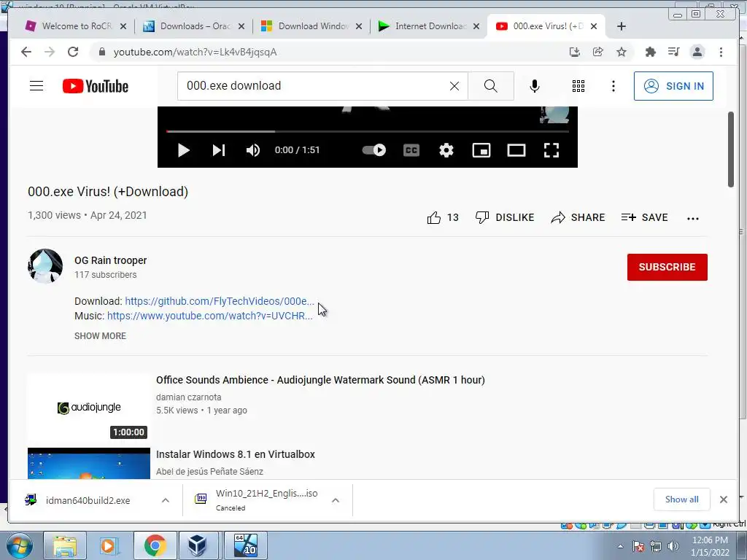This screenshot has height=560, width=747.
Task: Open media control icon in toolbar
Action: click(x=673, y=52)
